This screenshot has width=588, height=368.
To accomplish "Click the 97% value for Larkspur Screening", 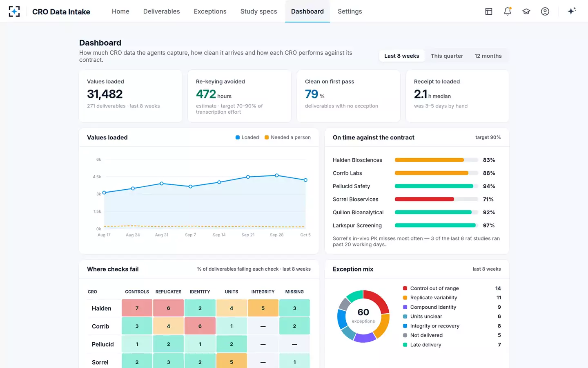I will [489, 226].
